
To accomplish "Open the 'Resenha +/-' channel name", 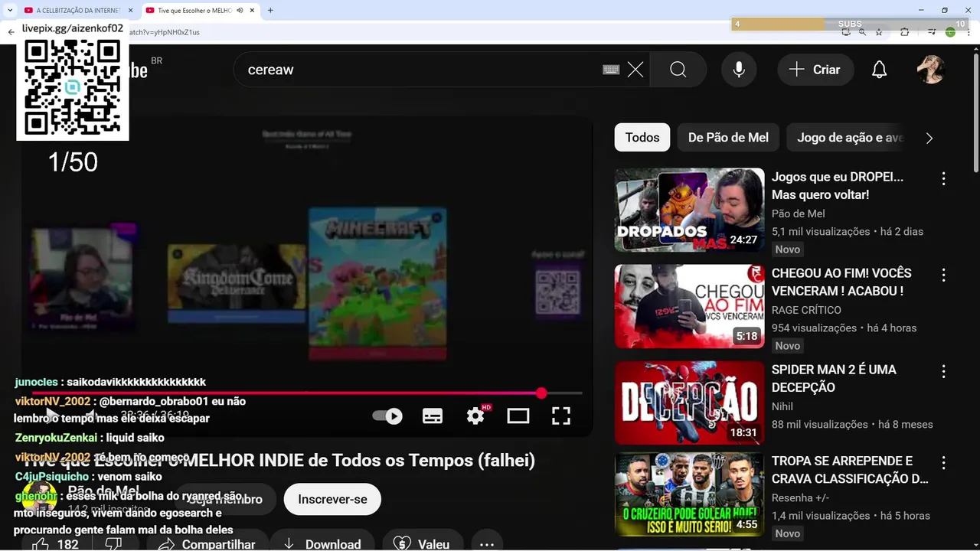I will coord(800,497).
